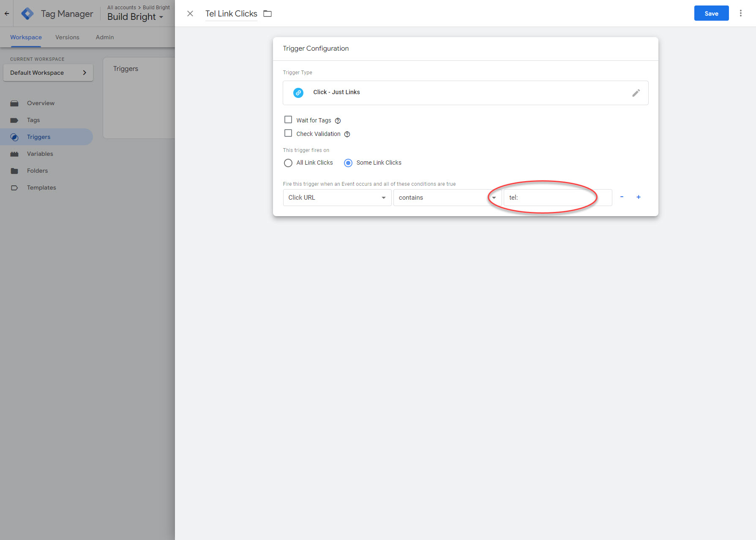The image size is (756, 540).
Task: Click the tel: value input field
Action: 557,198
